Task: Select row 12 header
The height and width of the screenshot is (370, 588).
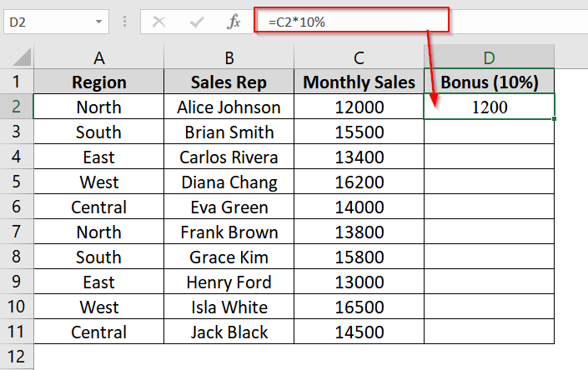Action: [17, 356]
